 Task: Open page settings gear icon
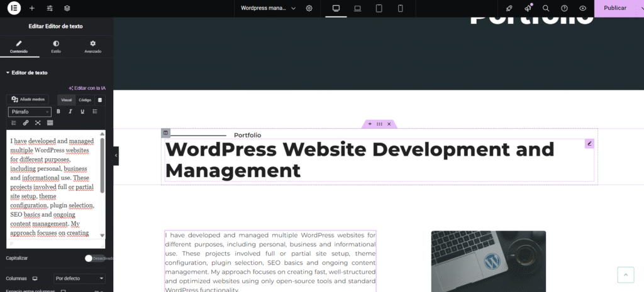click(x=309, y=8)
